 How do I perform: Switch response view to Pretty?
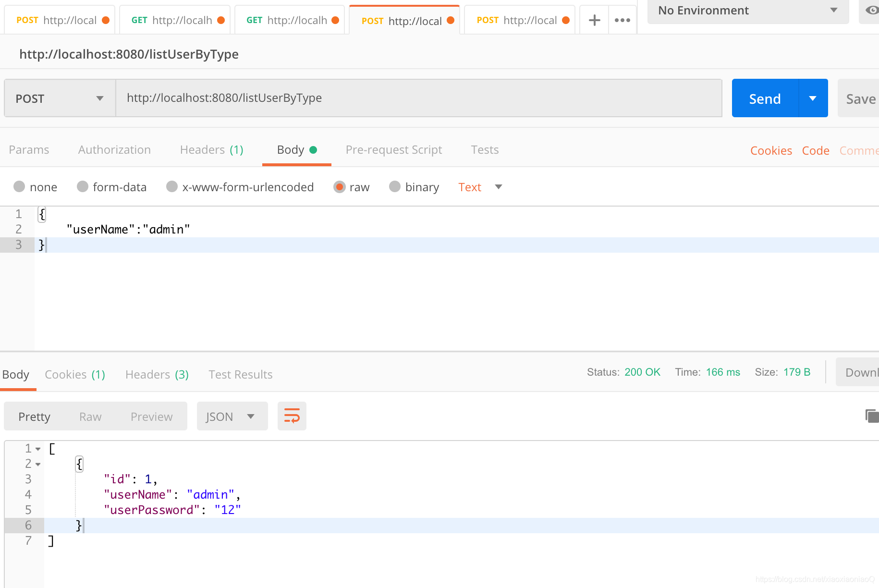tap(34, 416)
